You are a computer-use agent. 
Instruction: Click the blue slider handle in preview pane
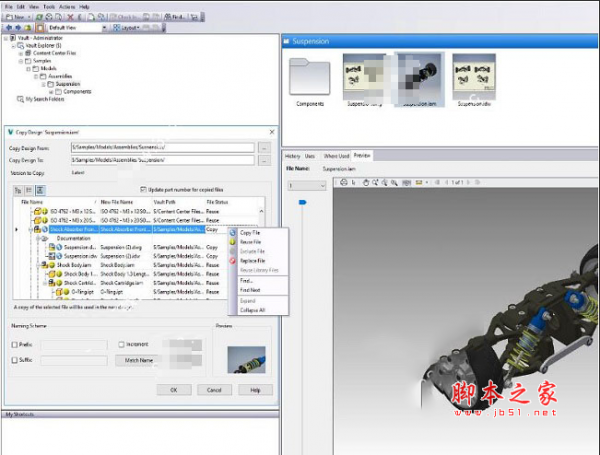(302, 202)
